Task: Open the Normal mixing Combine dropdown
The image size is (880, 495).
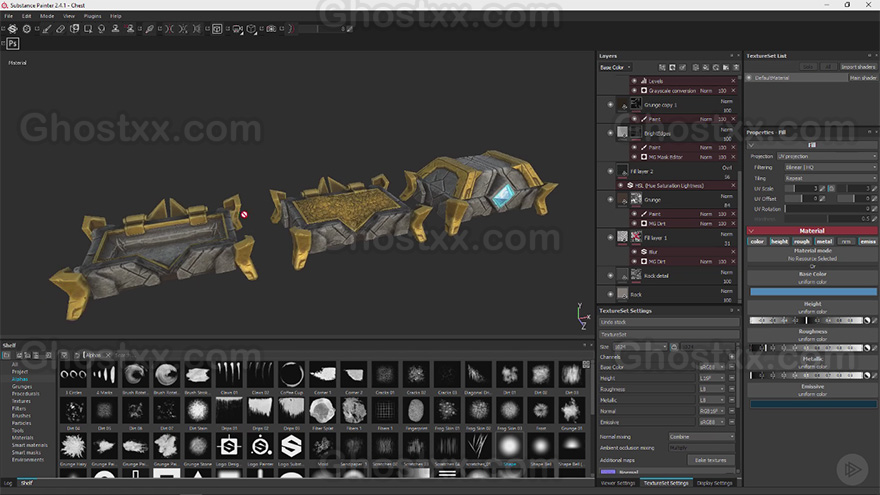Action: click(702, 437)
